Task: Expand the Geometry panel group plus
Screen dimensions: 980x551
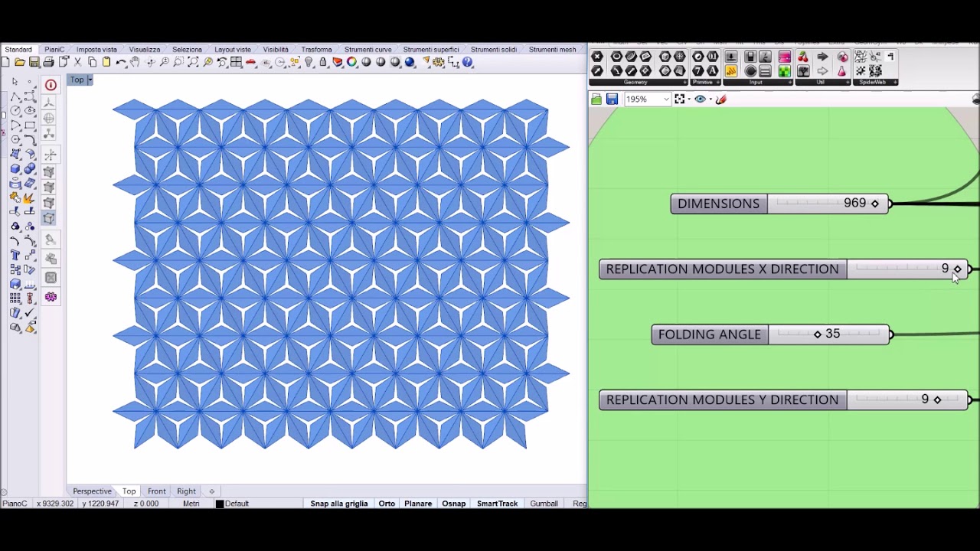Action: click(685, 82)
